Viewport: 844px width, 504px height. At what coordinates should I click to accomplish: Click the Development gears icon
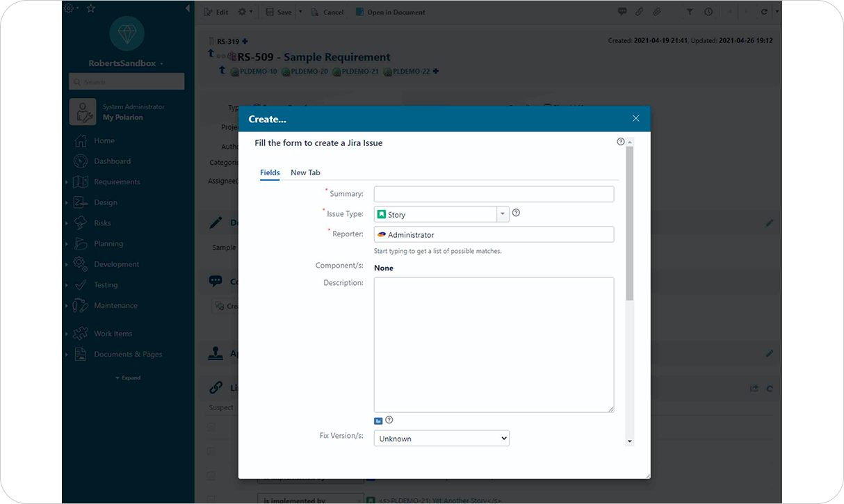point(81,264)
